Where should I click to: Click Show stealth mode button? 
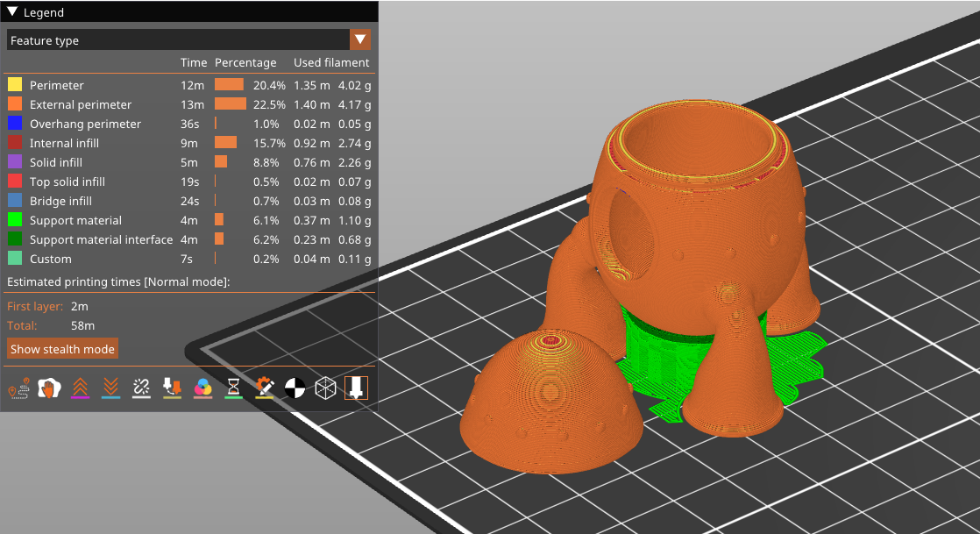[x=62, y=349]
